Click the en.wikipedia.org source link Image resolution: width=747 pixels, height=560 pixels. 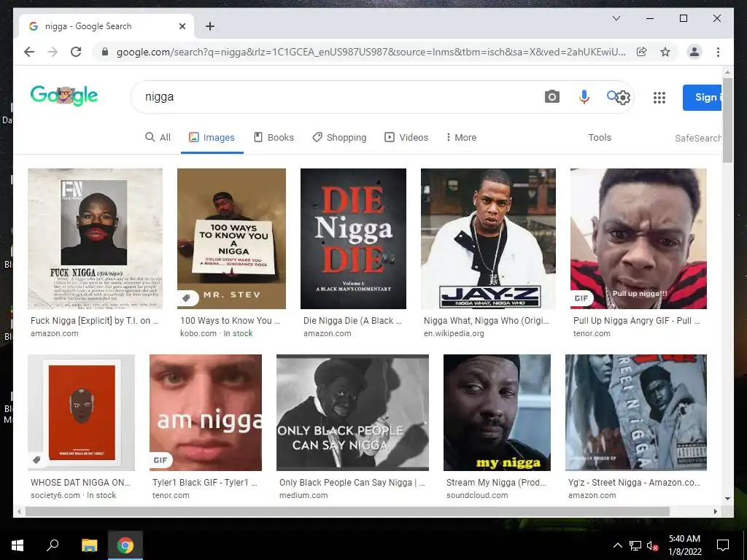click(454, 333)
